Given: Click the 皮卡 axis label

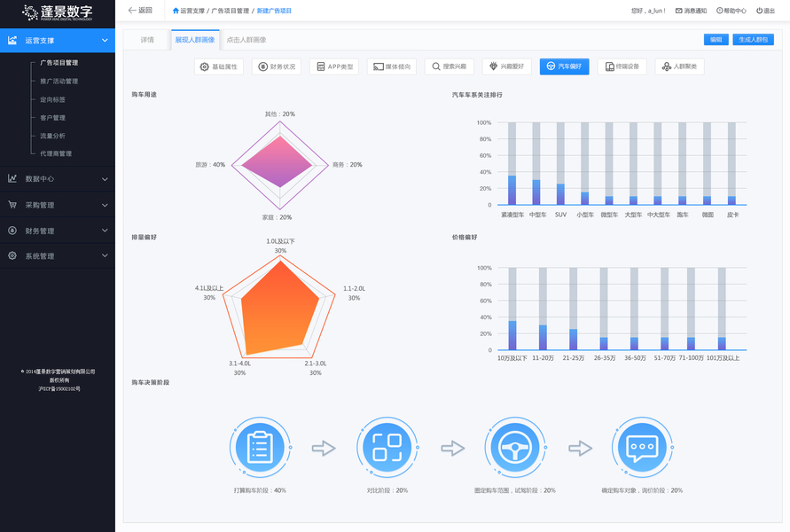Looking at the screenshot, I should [x=732, y=215].
